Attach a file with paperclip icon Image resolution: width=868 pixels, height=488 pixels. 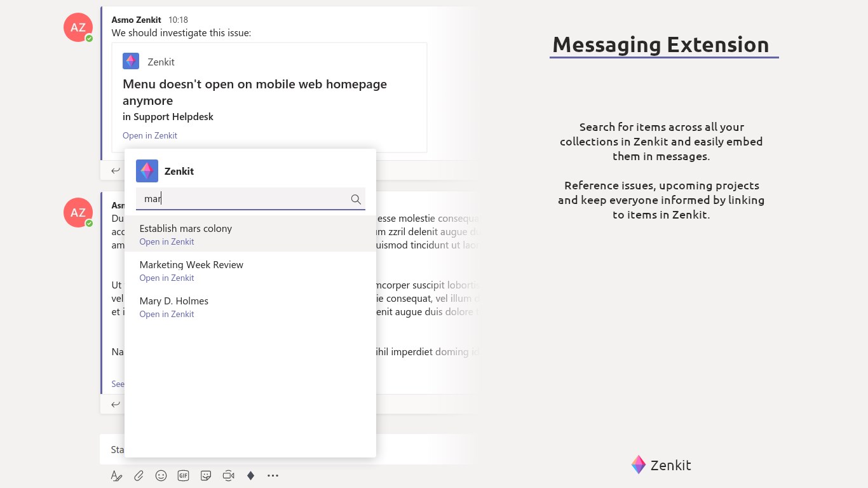139,475
